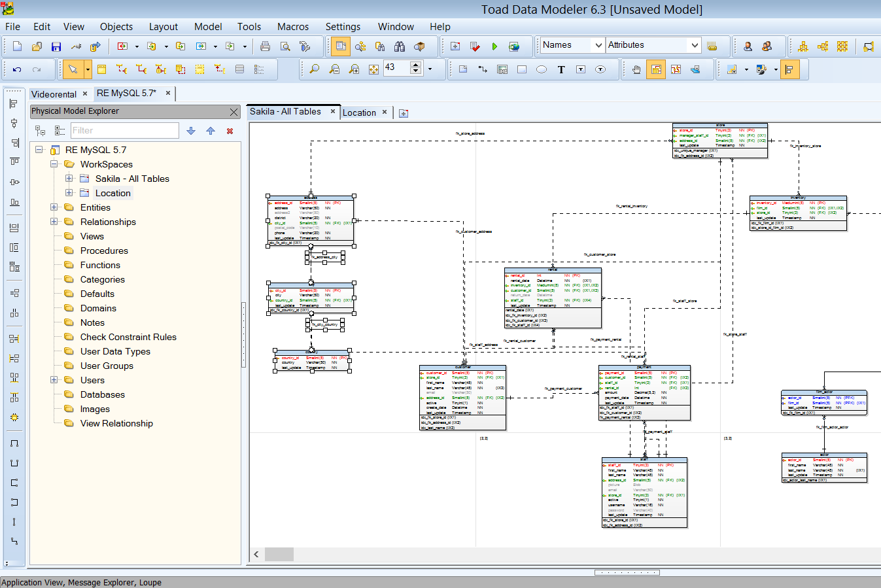881x588 pixels.
Task: Select the rental entity in the diagram
Action: 553,298
